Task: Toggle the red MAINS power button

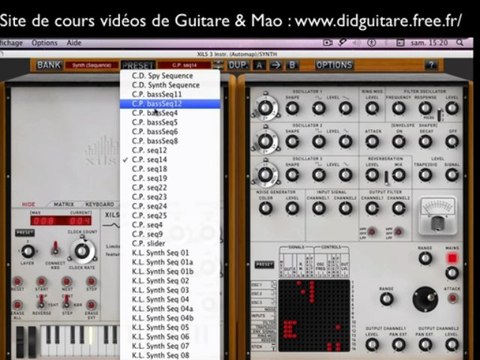Action: point(452,258)
